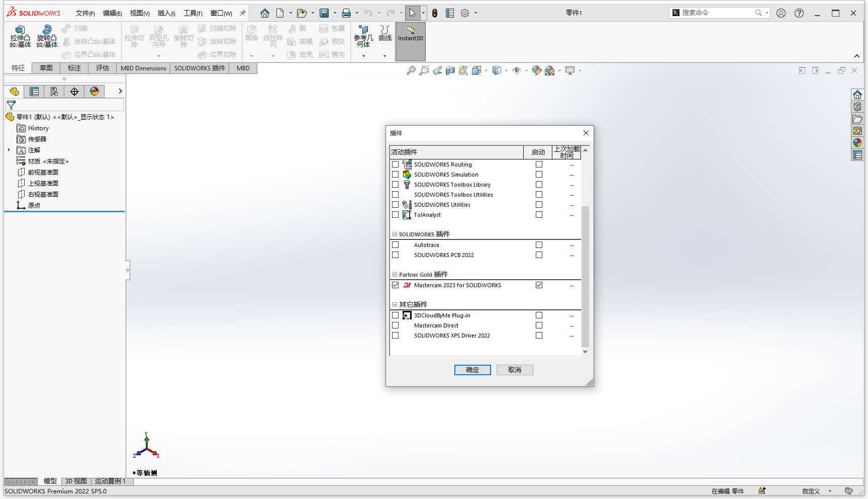Click the Save icon in top toolbar

[x=324, y=13]
